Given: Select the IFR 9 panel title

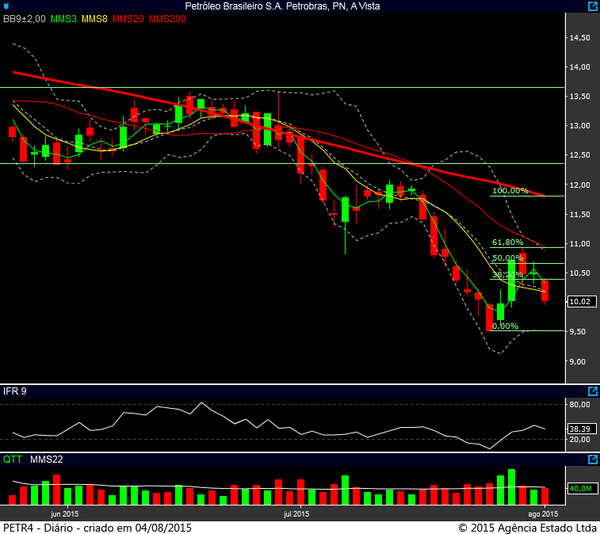Looking at the screenshot, I should point(14,389).
